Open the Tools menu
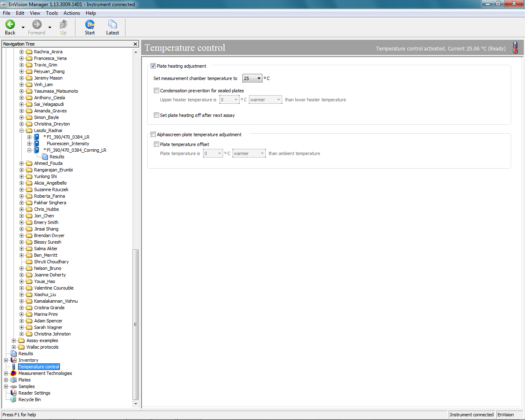 coord(52,13)
